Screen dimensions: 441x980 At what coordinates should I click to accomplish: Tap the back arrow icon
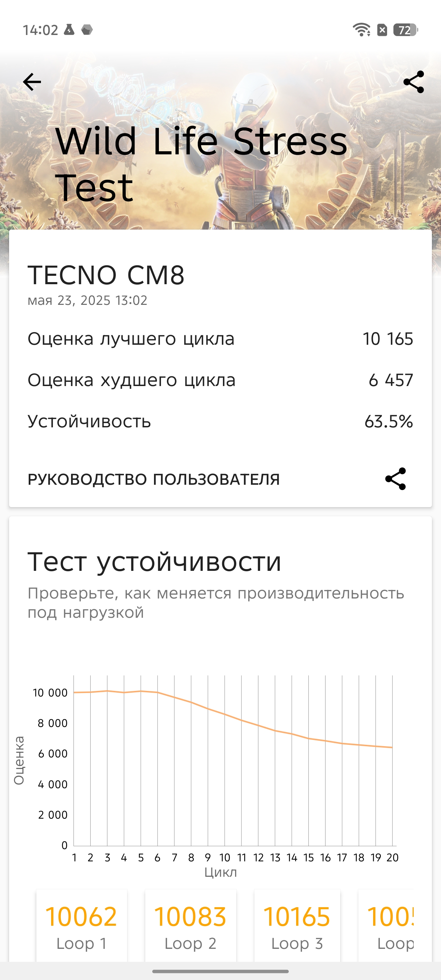point(32,82)
